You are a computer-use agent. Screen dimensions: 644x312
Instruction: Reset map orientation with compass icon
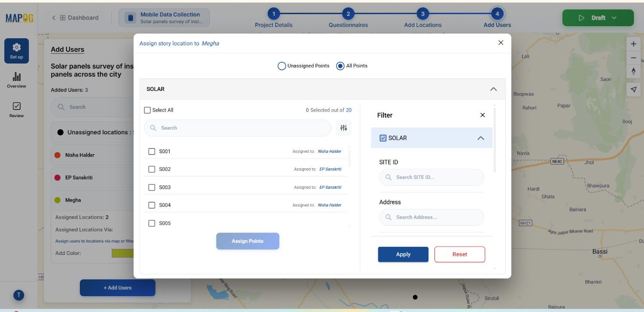pos(634,72)
